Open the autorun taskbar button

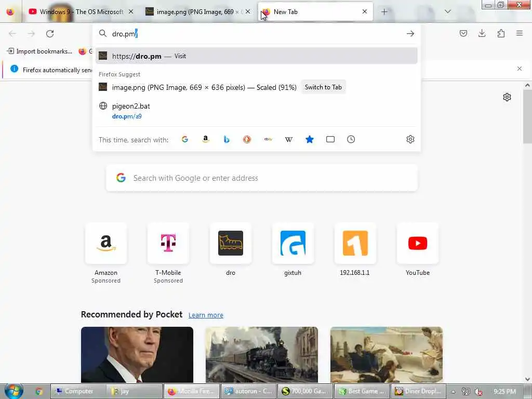tap(248, 392)
